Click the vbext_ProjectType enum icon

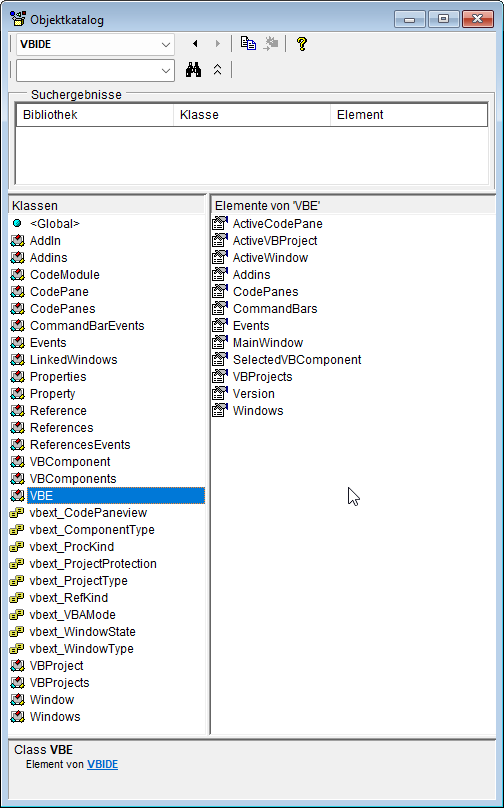pos(17,581)
